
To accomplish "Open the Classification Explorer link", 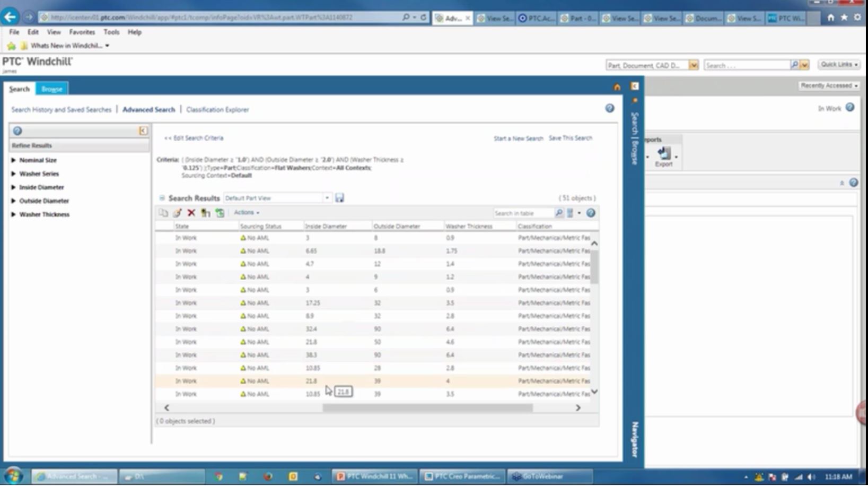I will [x=217, y=110].
